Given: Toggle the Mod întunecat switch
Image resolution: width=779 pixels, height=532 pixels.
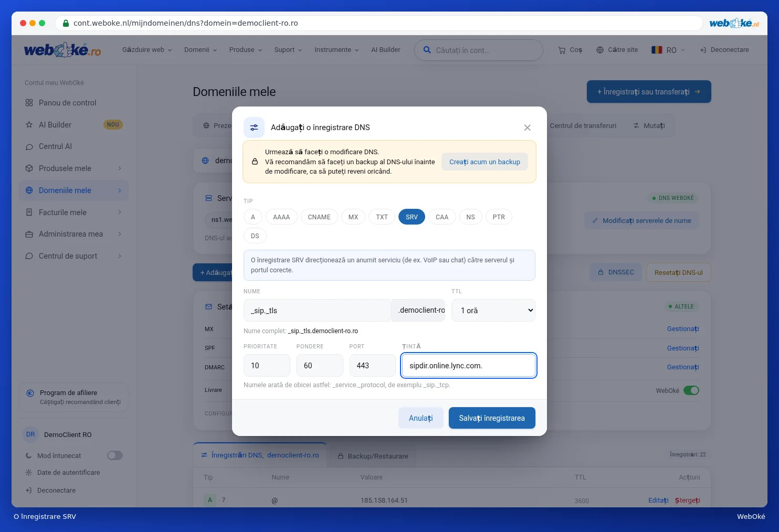Looking at the screenshot, I should tap(115, 455).
